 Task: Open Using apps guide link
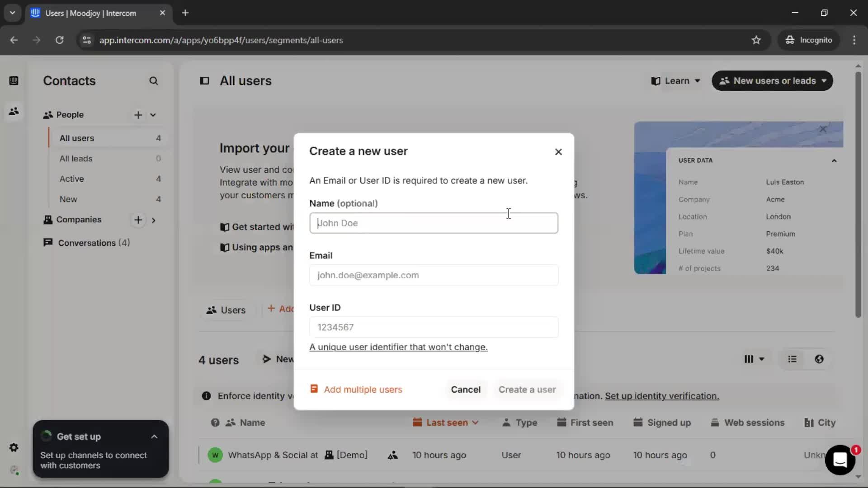(x=257, y=247)
